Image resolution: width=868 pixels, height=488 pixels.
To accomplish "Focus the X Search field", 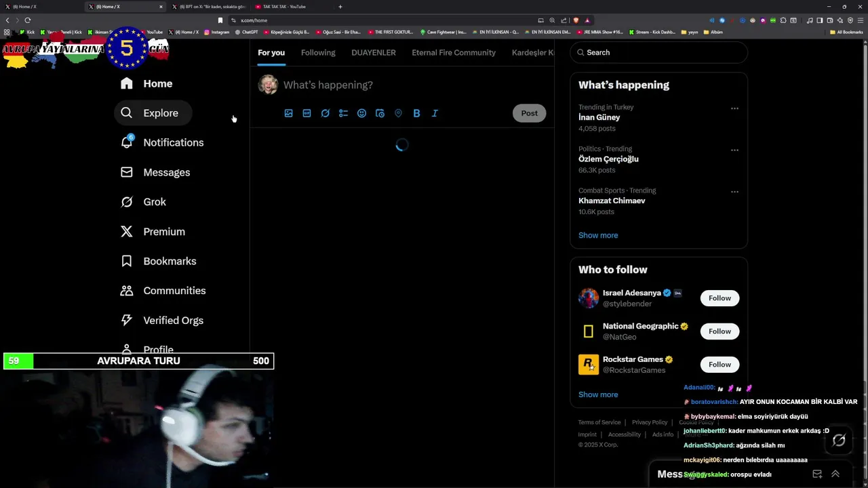I will coord(658,52).
